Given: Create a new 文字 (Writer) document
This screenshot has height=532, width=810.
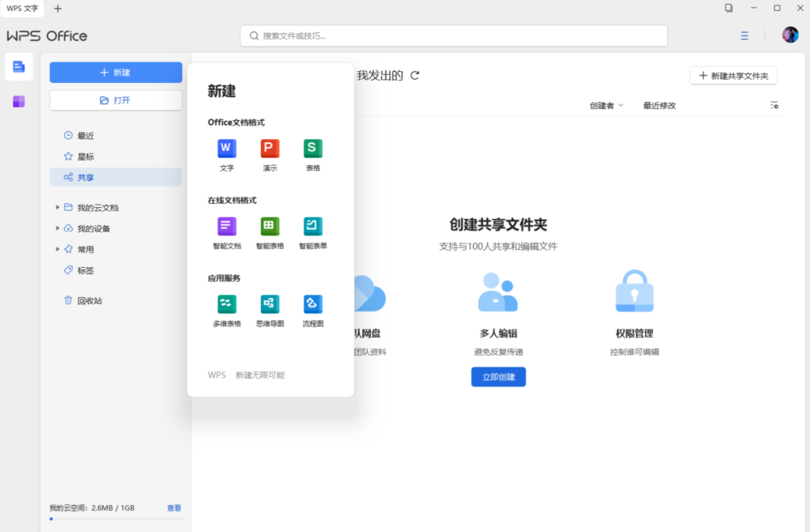Looking at the screenshot, I should pyautogui.click(x=227, y=148).
